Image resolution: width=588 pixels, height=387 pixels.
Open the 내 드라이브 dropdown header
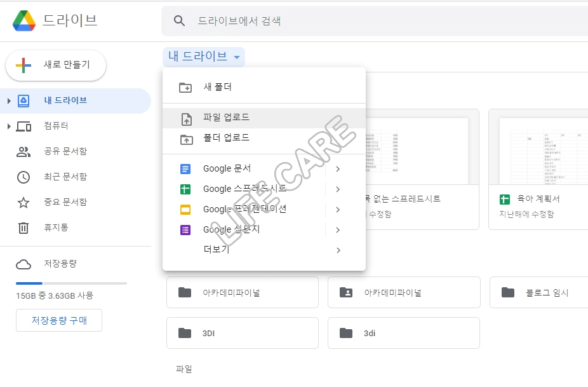coord(204,57)
